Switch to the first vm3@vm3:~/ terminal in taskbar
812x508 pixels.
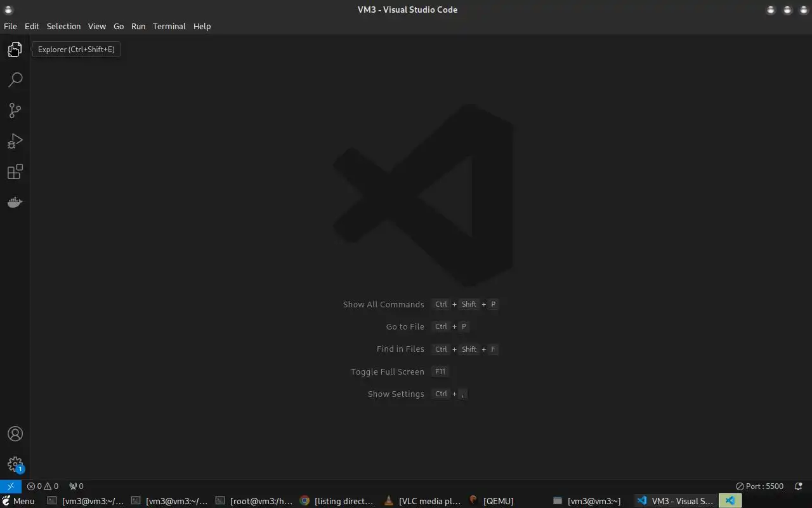[x=86, y=501]
